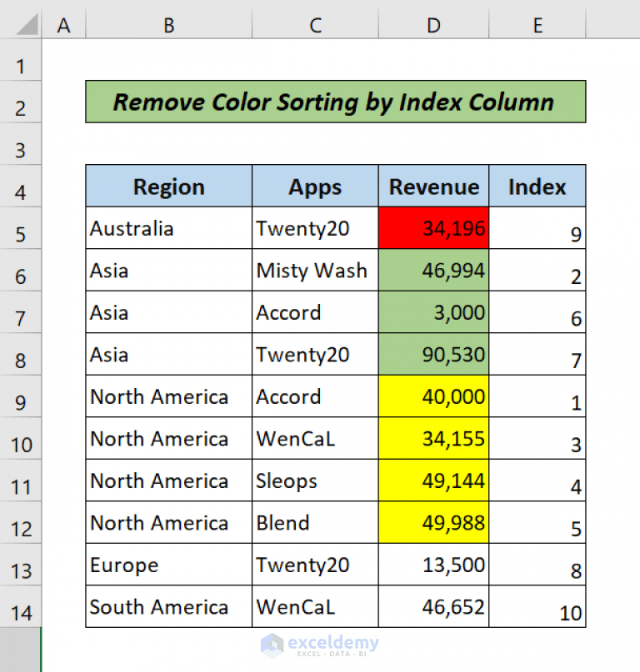The image size is (640, 672).
Task: Select row 2 header
Action: coord(21,102)
